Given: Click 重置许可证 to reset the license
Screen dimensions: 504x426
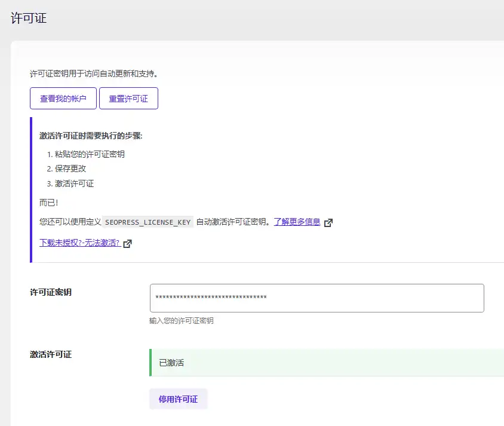Looking at the screenshot, I should coord(128,99).
